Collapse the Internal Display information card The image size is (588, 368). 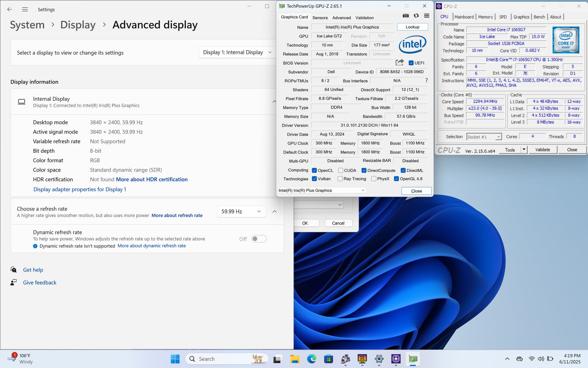(274, 102)
